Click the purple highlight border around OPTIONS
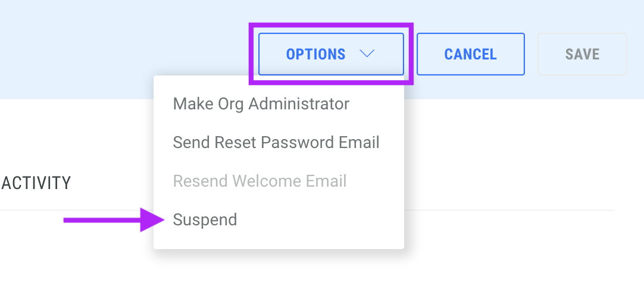The height and width of the screenshot is (302, 644). 331,25
